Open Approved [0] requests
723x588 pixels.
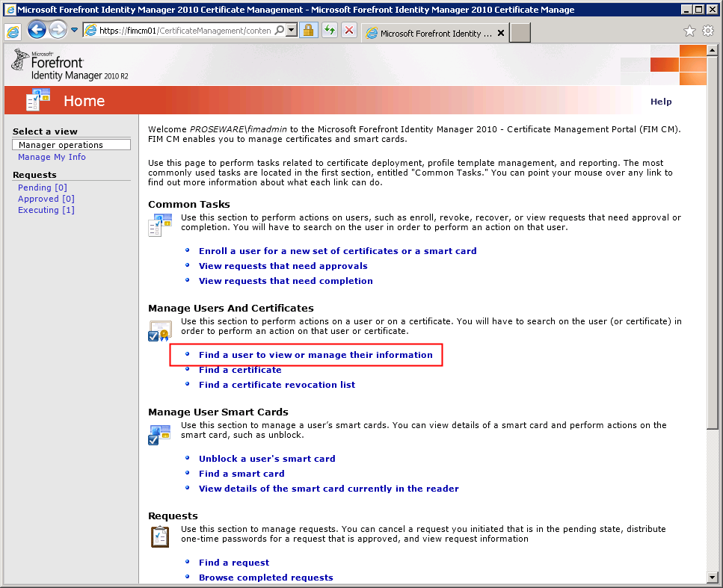pyautogui.click(x=46, y=199)
